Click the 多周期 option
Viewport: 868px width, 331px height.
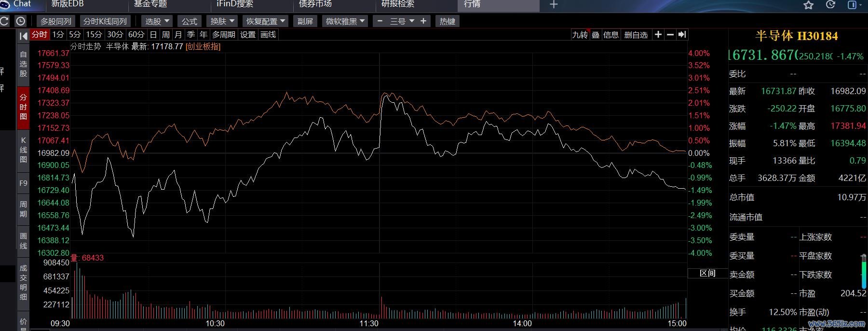pyautogui.click(x=224, y=35)
